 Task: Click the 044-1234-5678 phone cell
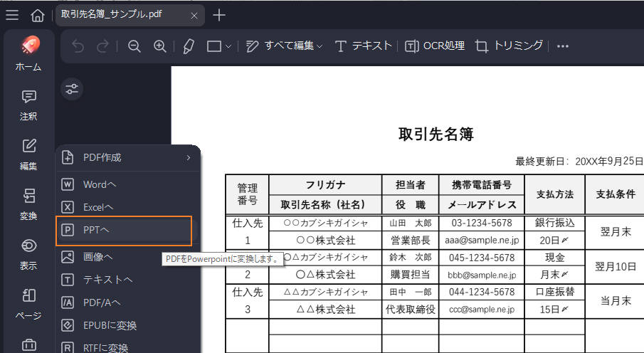482,293
